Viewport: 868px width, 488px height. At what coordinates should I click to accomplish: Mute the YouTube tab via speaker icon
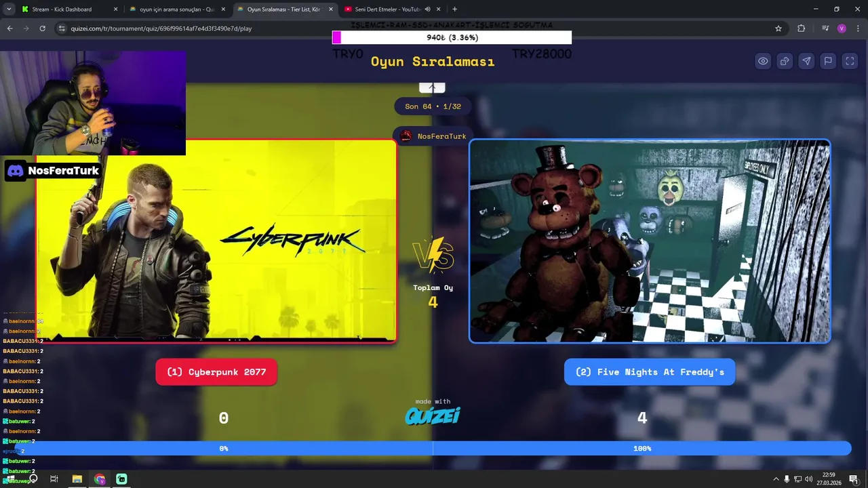(x=427, y=9)
